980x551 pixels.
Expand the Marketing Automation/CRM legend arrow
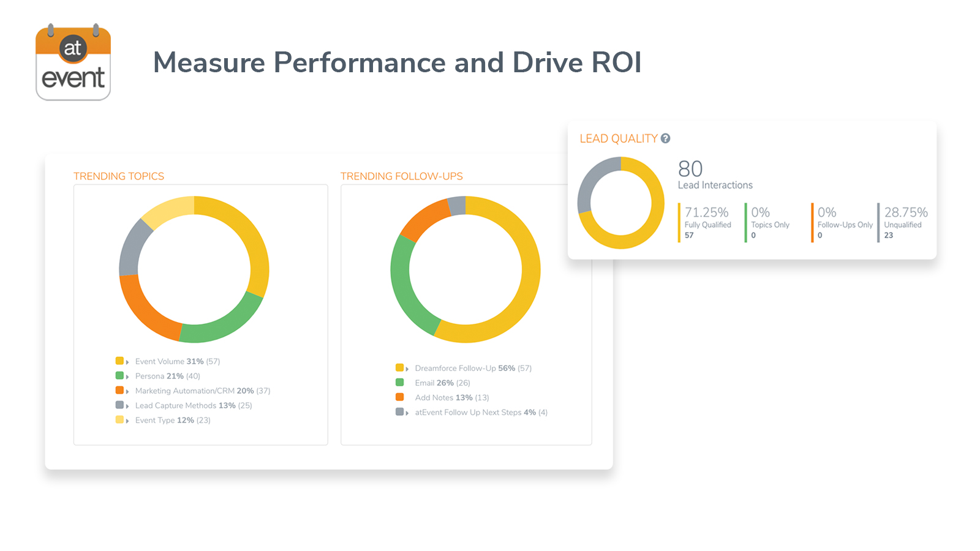click(127, 391)
